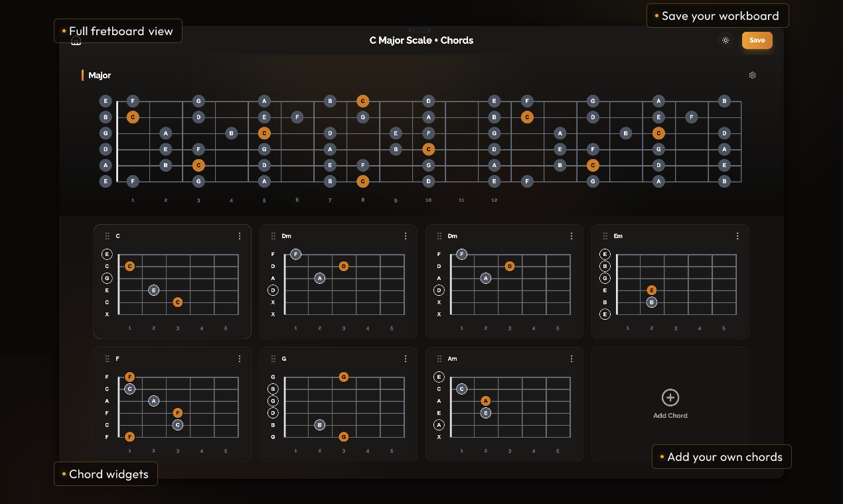
Task: Select orange C on D string fret 10, main fretboard
Action: click(429, 149)
